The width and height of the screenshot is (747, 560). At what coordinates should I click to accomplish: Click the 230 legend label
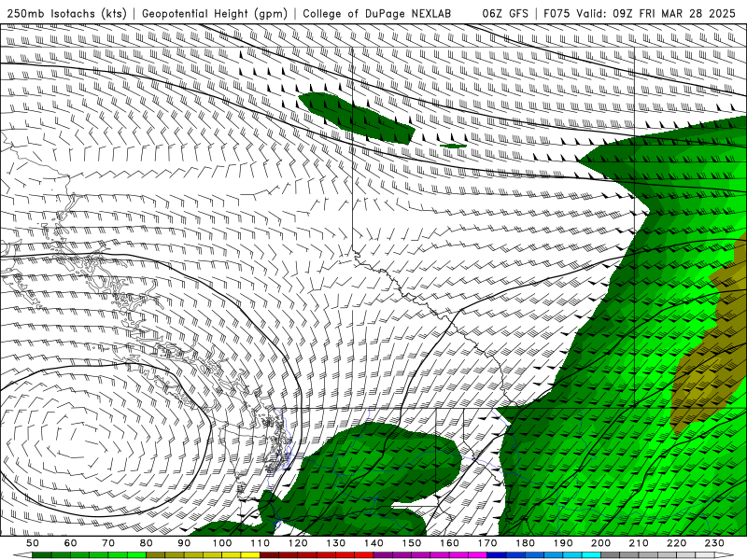pyautogui.click(x=714, y=543)
